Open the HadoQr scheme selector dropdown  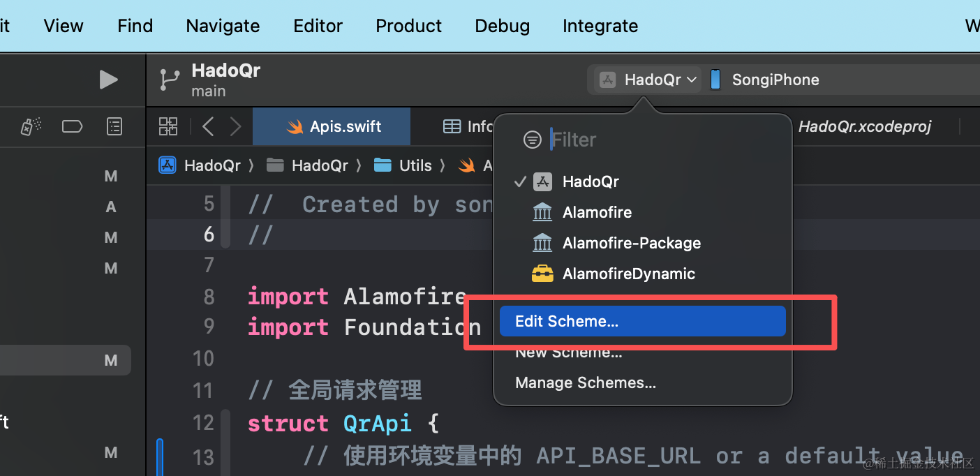tap(648, 80)
